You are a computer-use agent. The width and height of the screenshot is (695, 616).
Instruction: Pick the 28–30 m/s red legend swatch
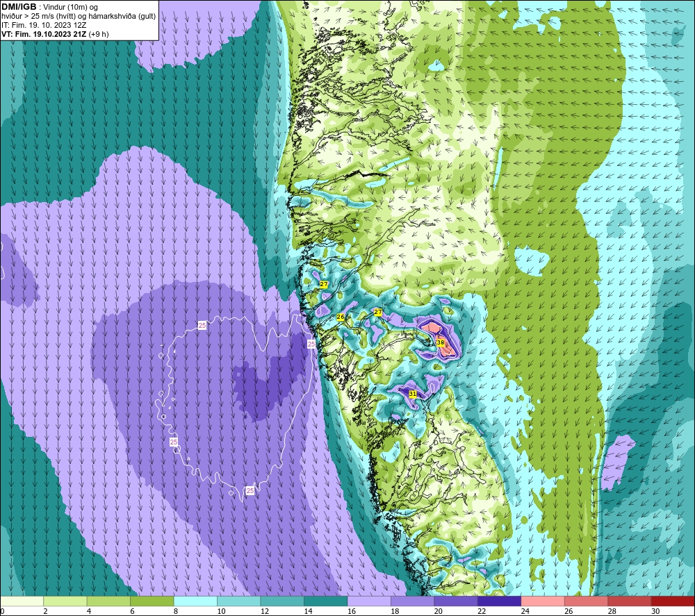tap(630, 601)
